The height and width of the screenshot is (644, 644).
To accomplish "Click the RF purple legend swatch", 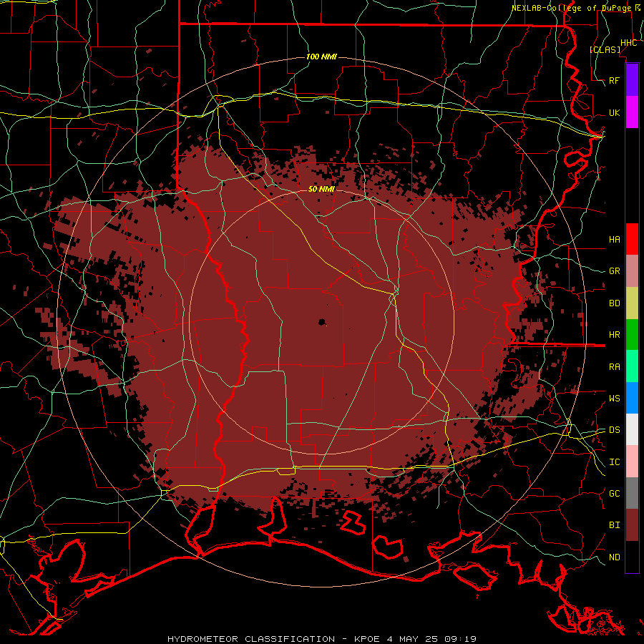I will [x=632, y=80].
